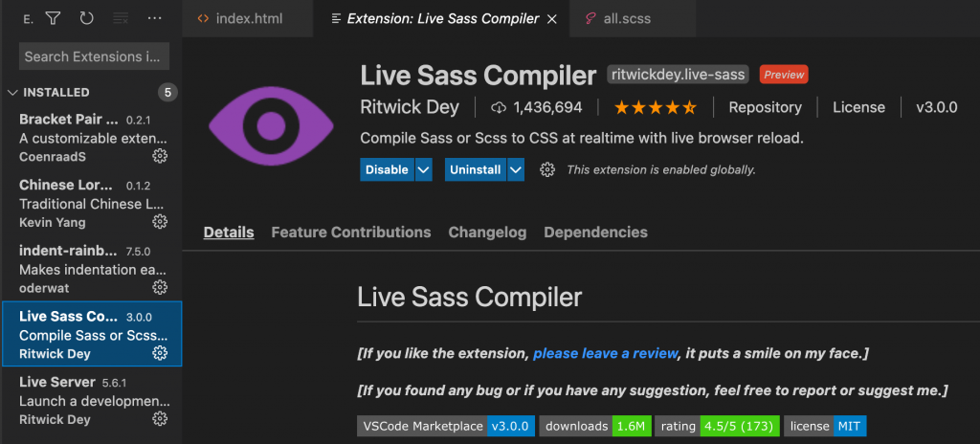
Task: Close the Extension: Live Sass Compiler tab
Action: point(552,19)
